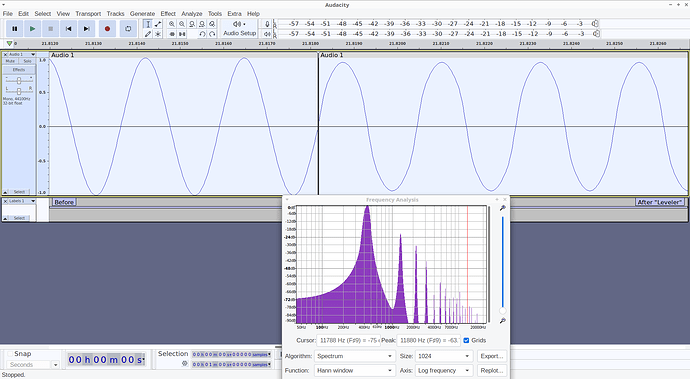The image size is (690, 379).
Task: Toggle the Grids checkbox
Action: point(466,340)
